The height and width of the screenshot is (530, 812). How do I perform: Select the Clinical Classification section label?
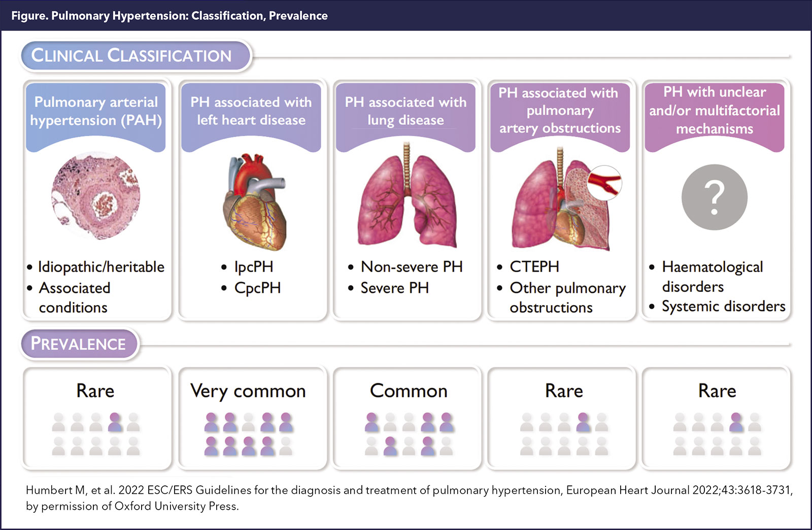132,55
